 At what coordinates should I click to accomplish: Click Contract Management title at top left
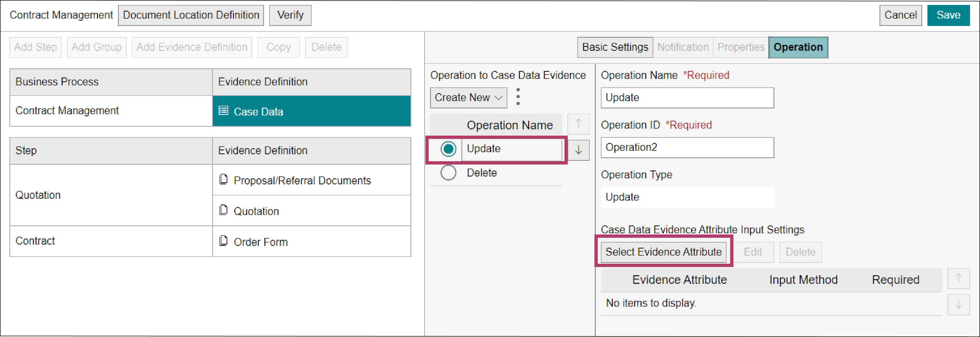[61, 15]
